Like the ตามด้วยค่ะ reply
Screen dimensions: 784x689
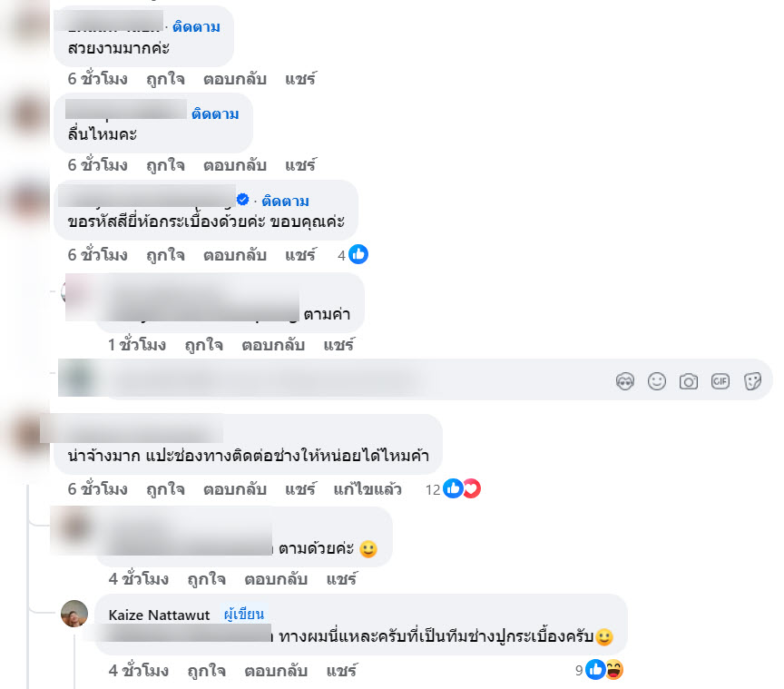click(x=207, y=579)
